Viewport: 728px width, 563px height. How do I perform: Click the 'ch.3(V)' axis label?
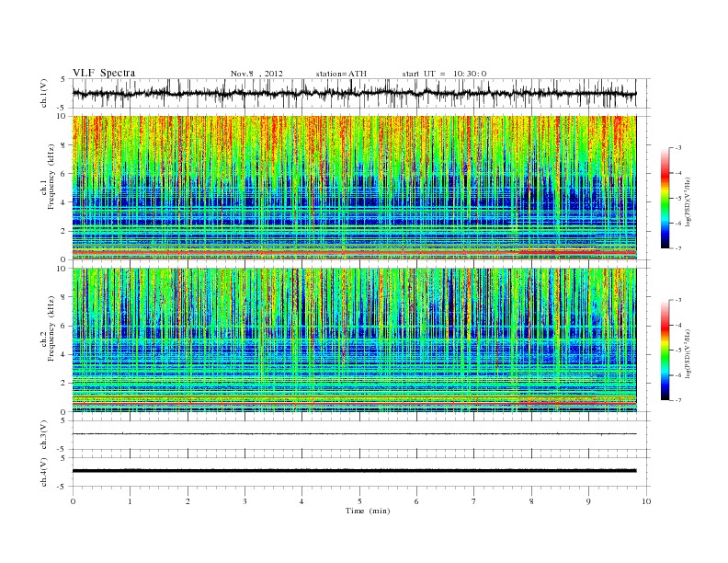(x=44, y=435)
